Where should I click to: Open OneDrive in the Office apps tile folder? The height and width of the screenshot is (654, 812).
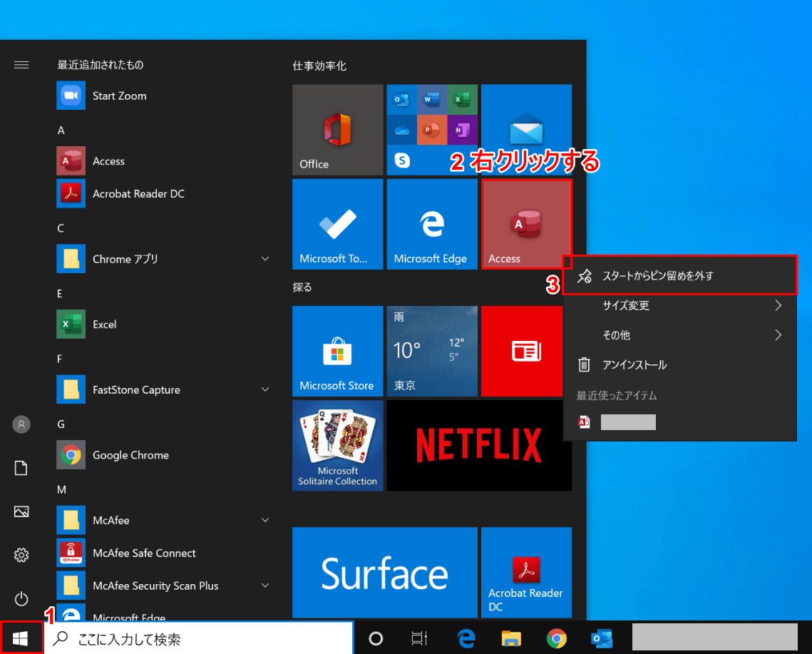401,130
